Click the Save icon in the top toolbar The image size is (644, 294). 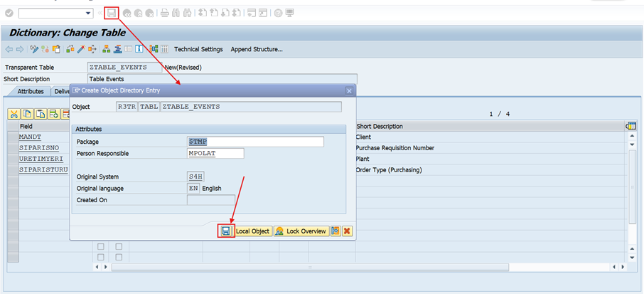pos(111,13)
